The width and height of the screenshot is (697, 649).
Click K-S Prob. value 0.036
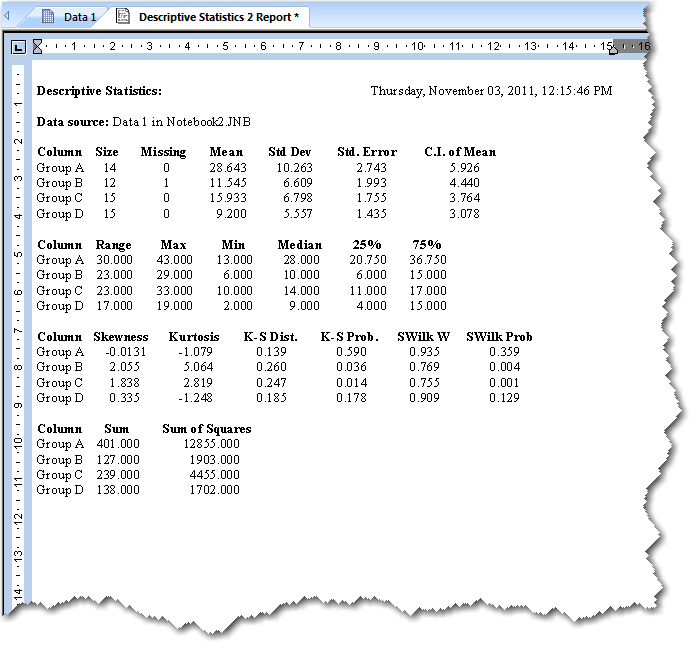pos(351,367)
